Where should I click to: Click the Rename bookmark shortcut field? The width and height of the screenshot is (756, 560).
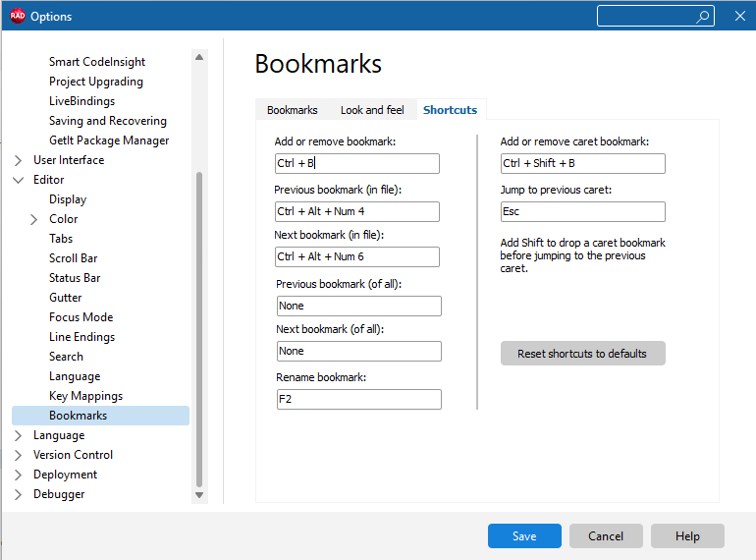pos(359,400)
